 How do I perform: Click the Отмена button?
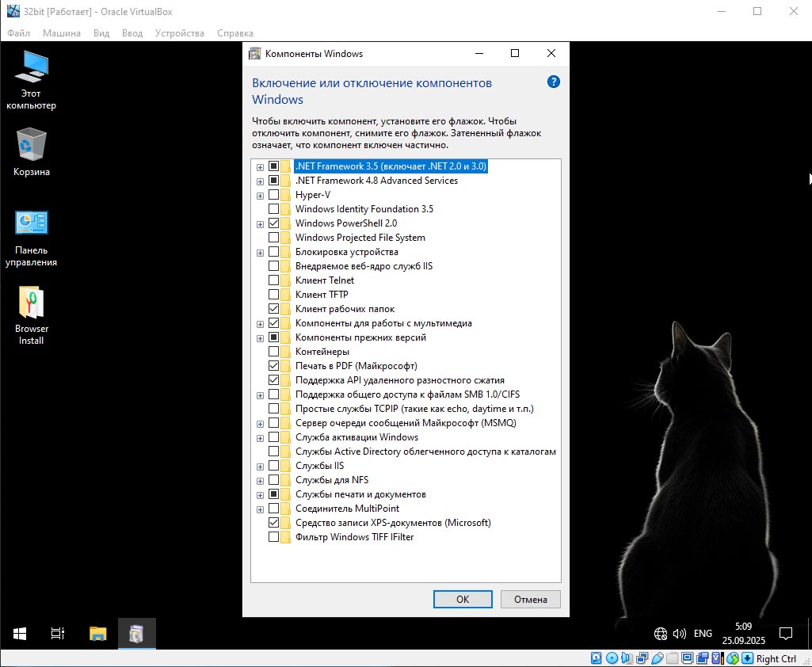530,599
